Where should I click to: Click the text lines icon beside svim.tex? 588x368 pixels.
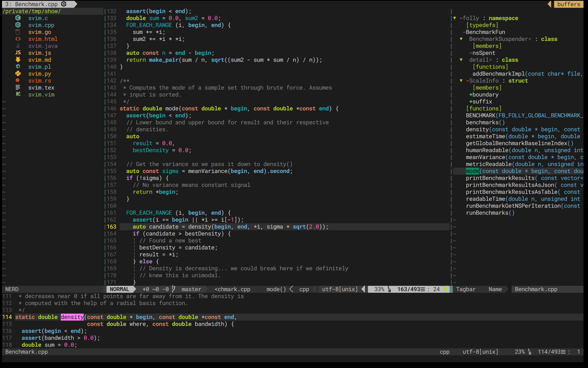18,87
